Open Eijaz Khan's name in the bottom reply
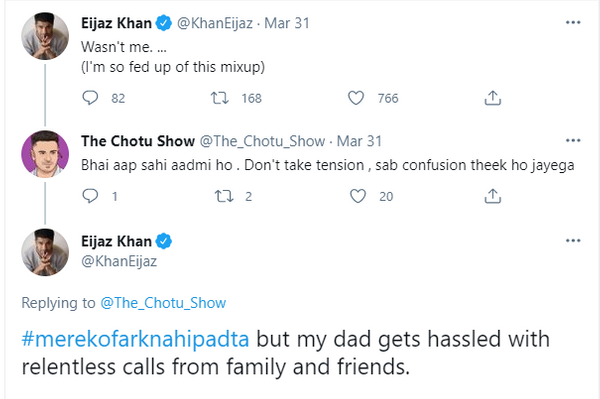Image resolution: width=600 pixels, height=399 pixels. coord(116,241)
